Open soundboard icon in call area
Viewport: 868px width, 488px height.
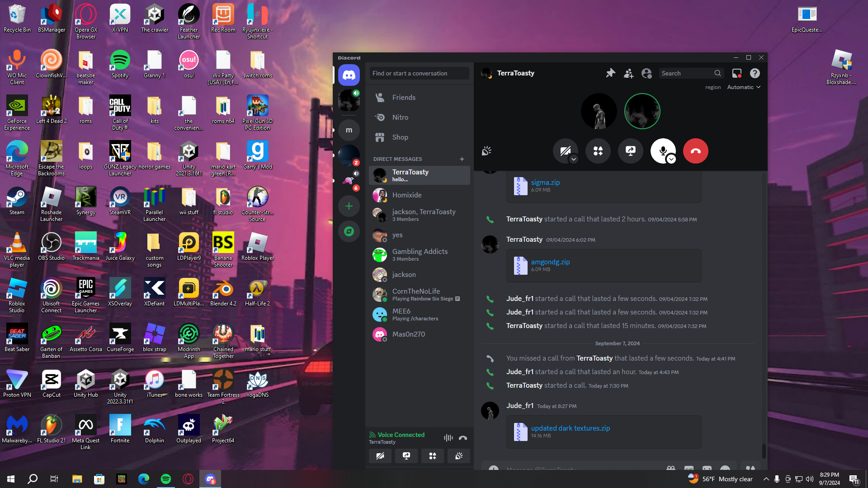click(x=486, y=151)
